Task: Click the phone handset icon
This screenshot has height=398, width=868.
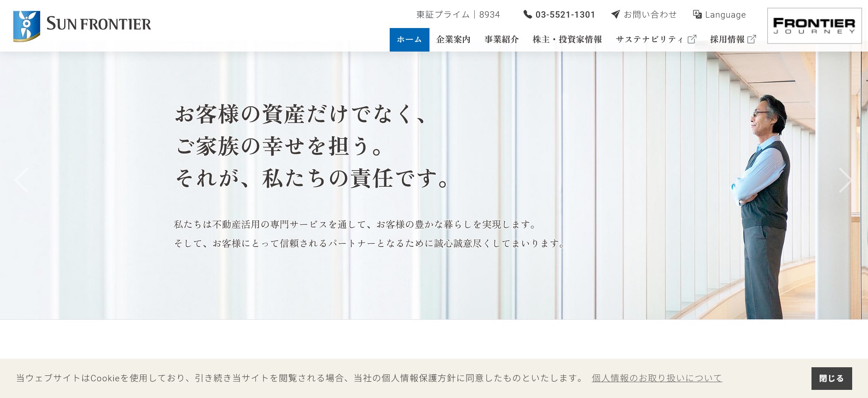Action: pyautogui.click(x=528, y=14)
